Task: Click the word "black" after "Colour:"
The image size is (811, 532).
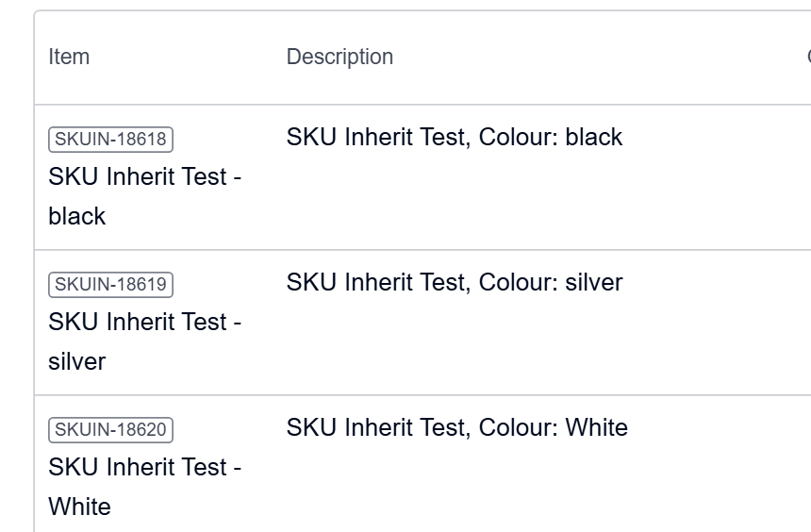Action: point(594,138)
